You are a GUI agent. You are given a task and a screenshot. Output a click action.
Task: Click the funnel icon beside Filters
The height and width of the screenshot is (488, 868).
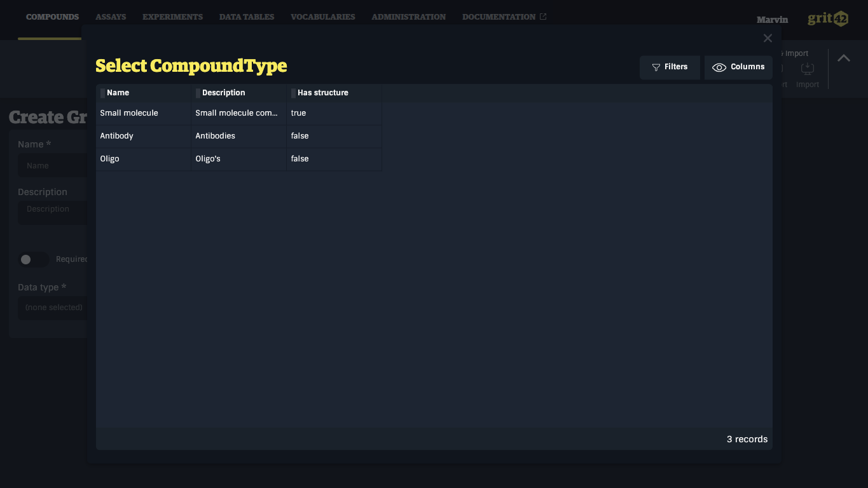(x=656, y=67)
